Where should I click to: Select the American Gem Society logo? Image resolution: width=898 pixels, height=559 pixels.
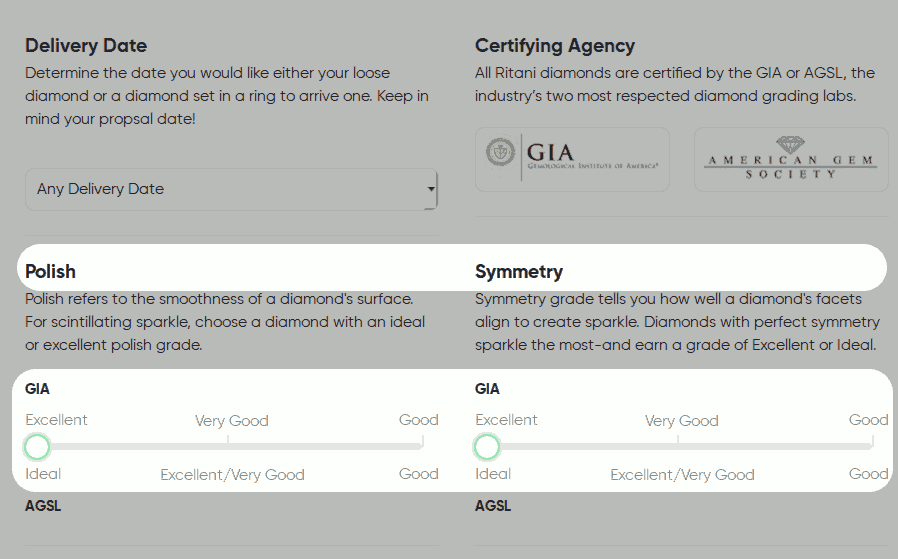(x=791, y=159)
